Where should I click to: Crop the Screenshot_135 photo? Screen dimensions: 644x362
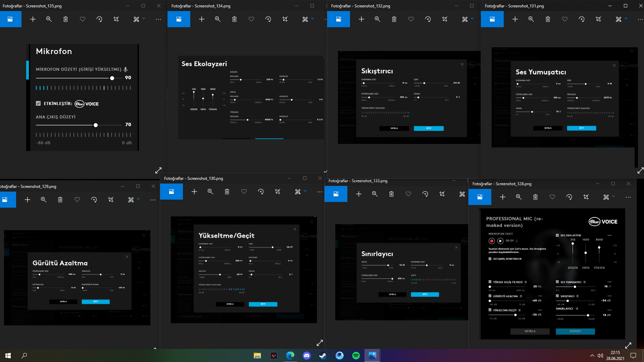(x=116, y=19)
